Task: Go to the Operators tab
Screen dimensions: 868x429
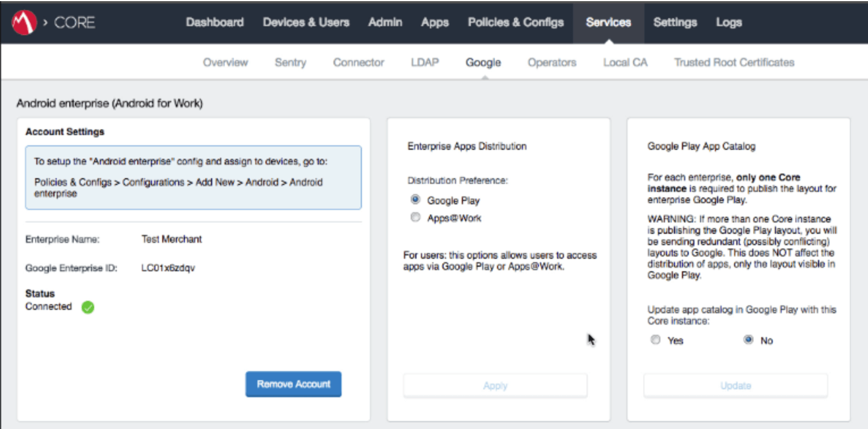Action: tap(552, 62)
